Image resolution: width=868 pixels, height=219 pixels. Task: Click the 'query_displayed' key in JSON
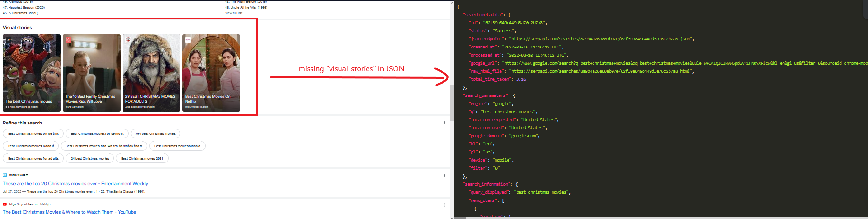tap(489, 192)
